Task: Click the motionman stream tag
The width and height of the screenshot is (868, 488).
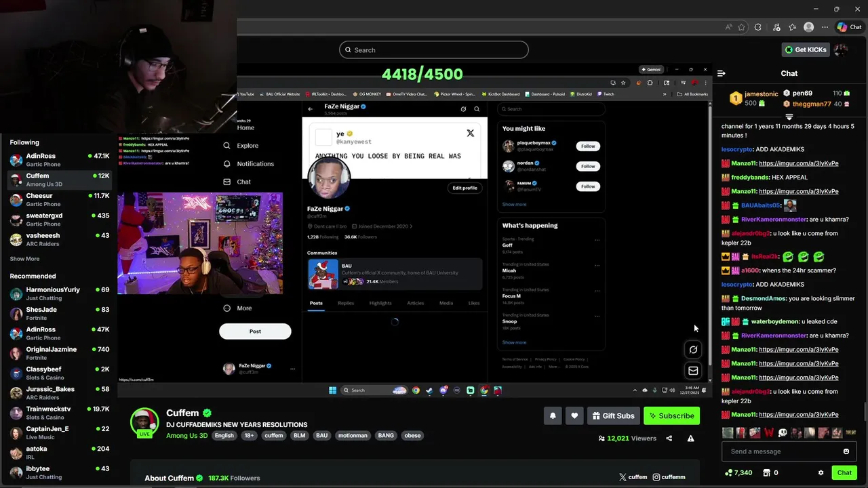Action: point(353,436)
